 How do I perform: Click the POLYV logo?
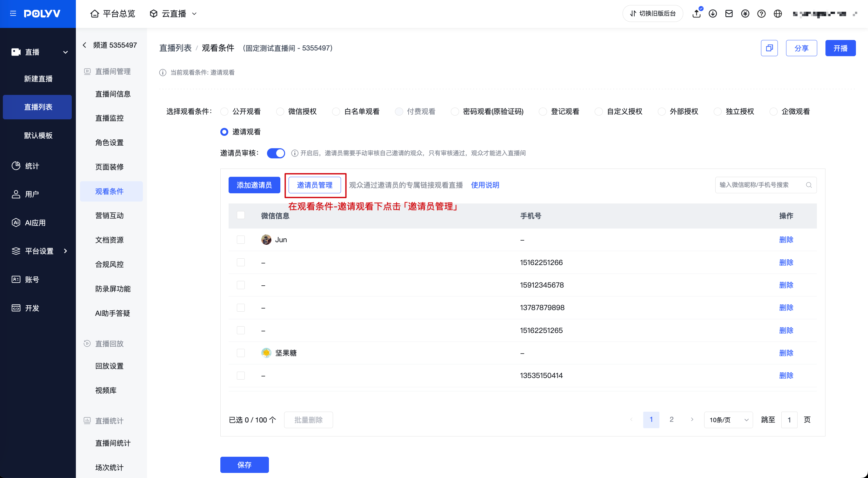coord(42,13)
